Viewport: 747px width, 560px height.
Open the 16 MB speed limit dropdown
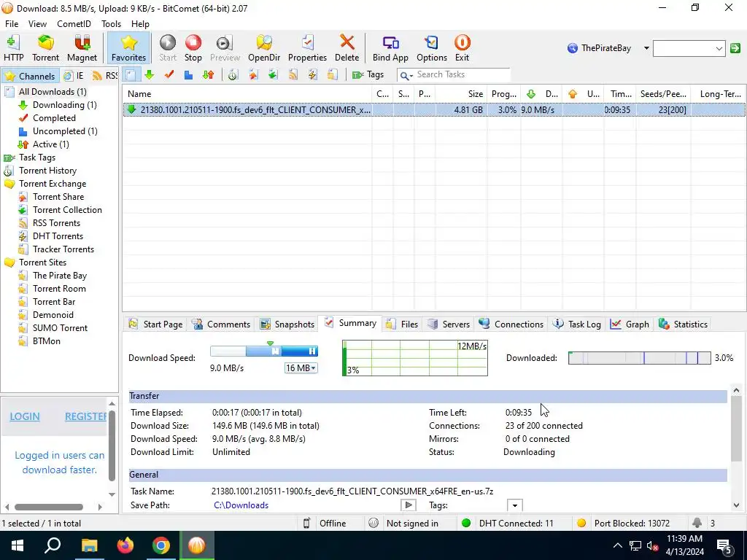[301, 368]
